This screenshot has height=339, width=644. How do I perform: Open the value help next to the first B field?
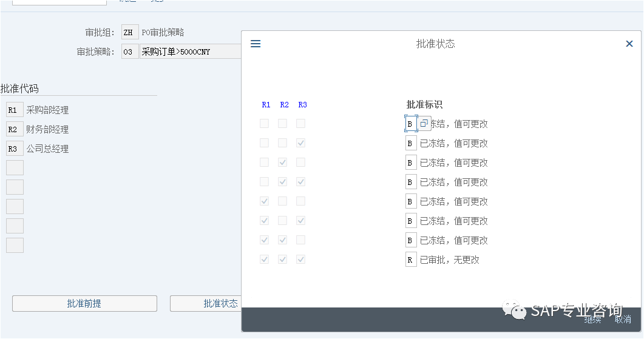[424, 123]
